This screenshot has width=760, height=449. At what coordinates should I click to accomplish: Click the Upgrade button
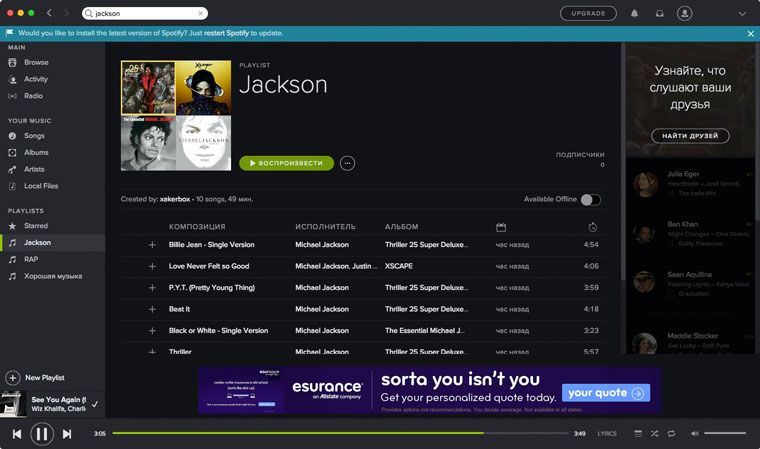[588, 13]
